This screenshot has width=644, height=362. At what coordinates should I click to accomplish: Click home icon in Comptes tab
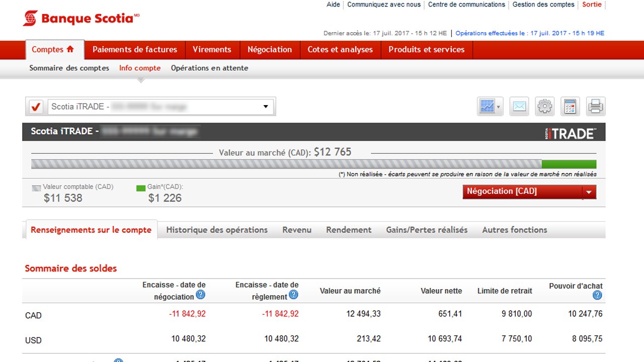(70, 49)
